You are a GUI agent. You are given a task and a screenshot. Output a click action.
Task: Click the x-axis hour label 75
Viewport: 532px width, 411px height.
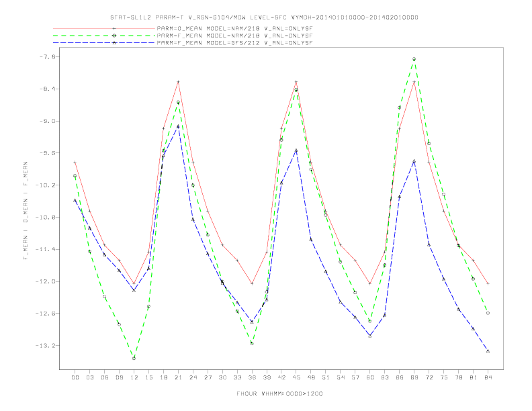pyautogui.click(x=444, y=377)
